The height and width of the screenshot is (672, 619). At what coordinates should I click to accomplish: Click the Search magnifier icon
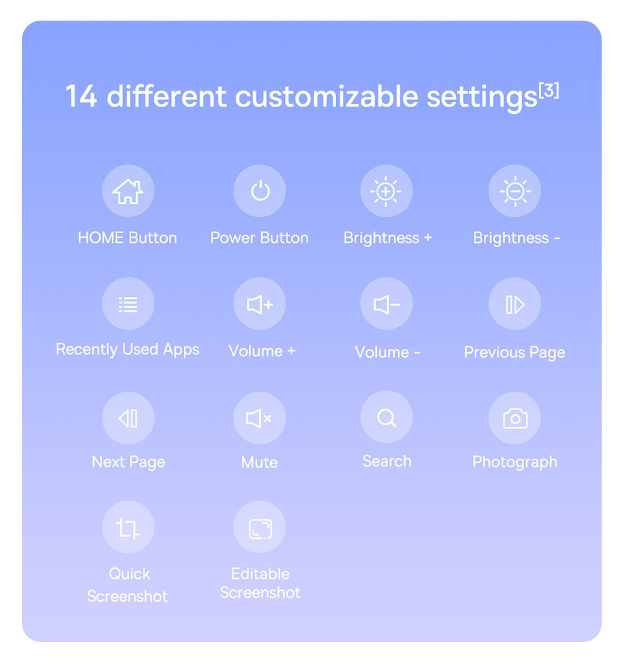386,416
